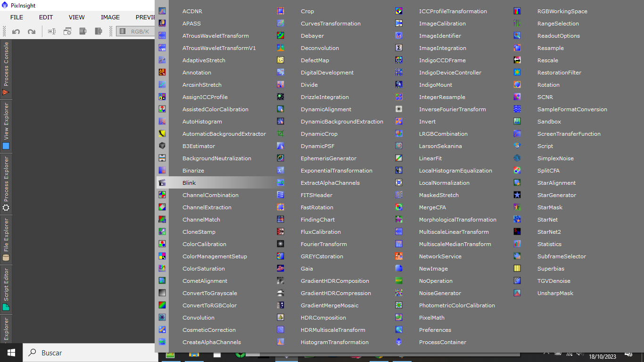Open the VIEW menu
644x362 pixels.
click(77, 17)
